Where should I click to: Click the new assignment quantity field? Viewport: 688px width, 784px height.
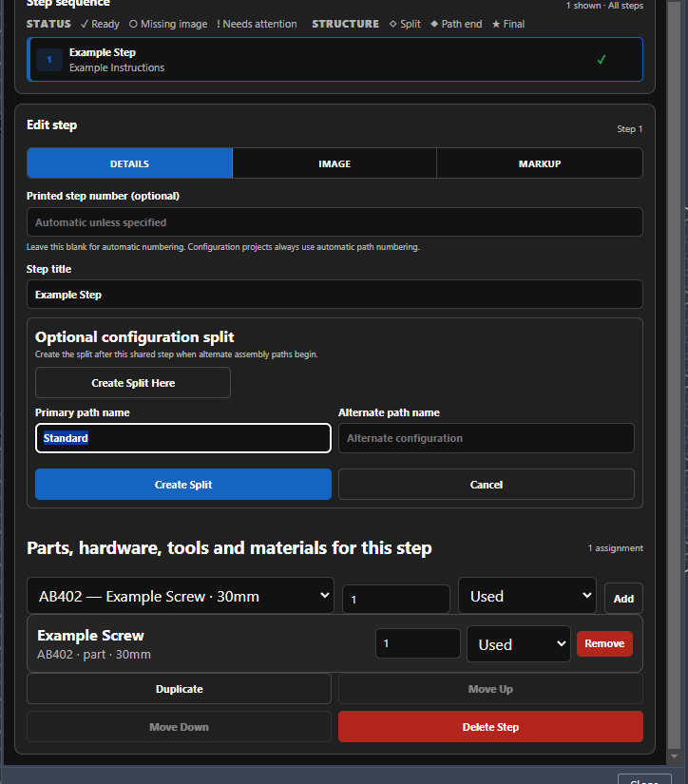(x=396, y=599)
